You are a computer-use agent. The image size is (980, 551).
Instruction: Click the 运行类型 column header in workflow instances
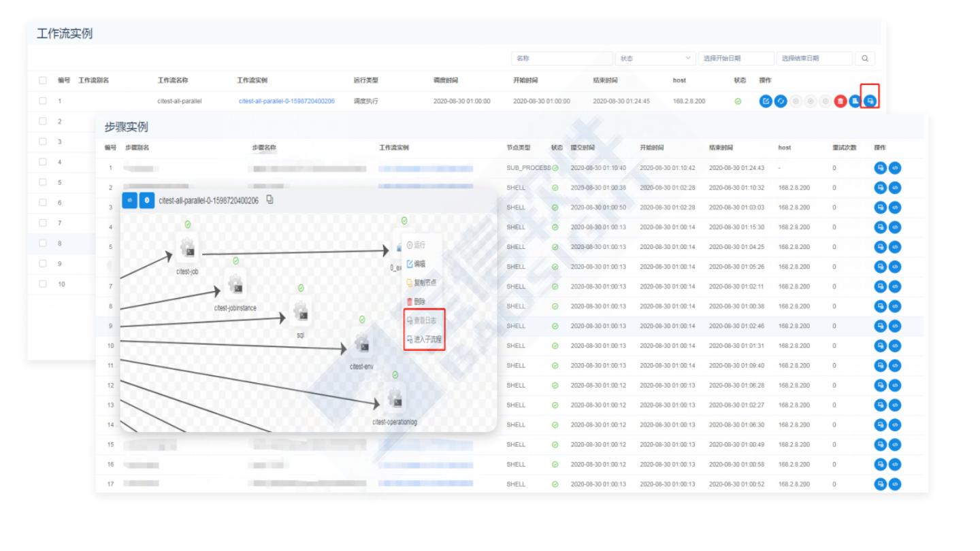366,80
